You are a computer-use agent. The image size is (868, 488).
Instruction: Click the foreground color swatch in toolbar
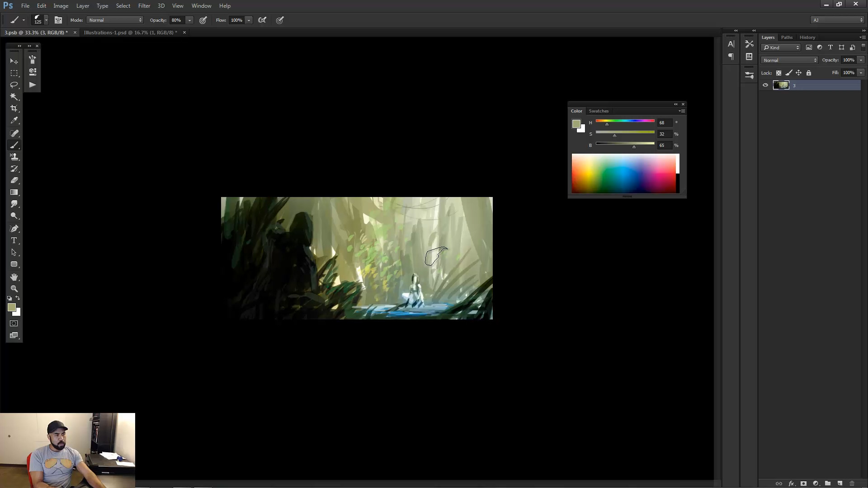coord(12,307)
